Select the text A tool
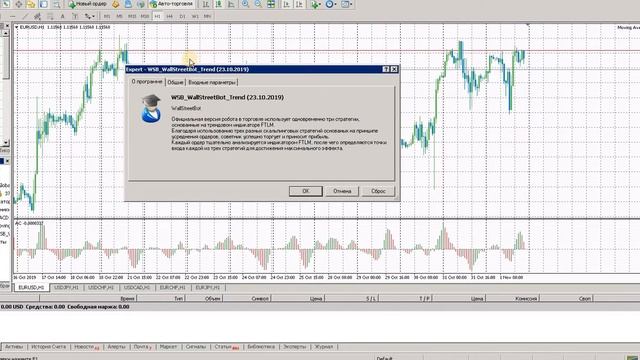 (x=62, y=16)
